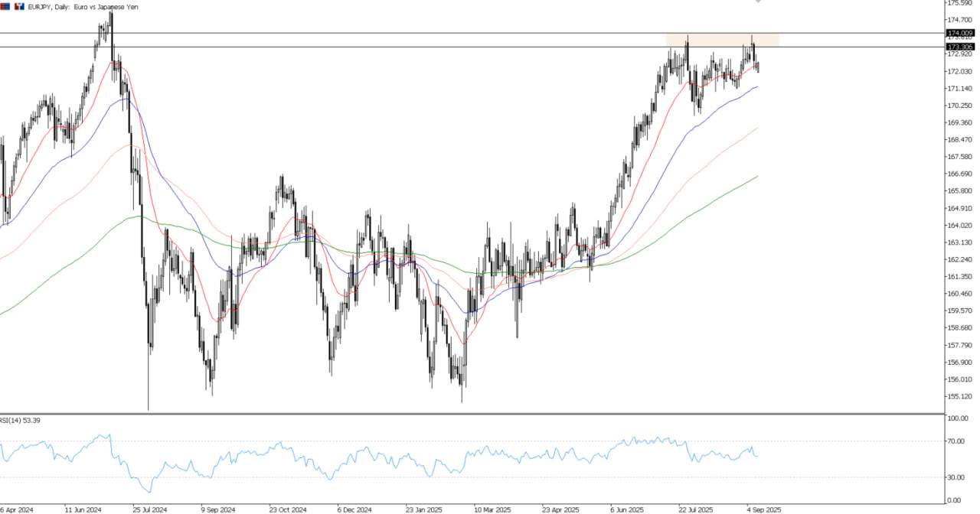Viewport: 980px width, 514px height.
Task: Click the 171.140 price scale value
Action: pos(962,89)
